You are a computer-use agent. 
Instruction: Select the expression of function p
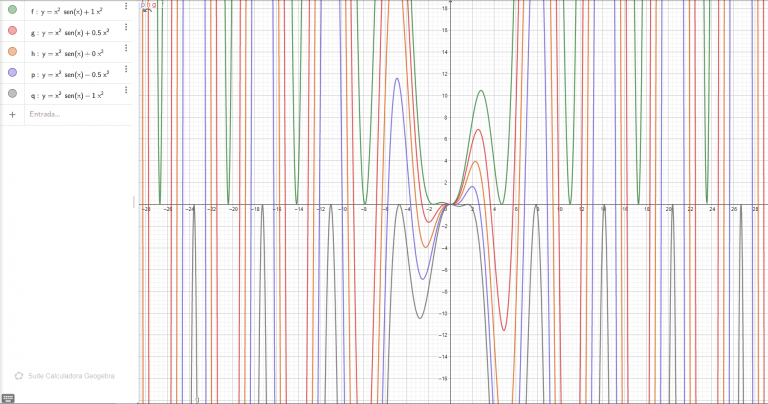(x=71, y=74)
